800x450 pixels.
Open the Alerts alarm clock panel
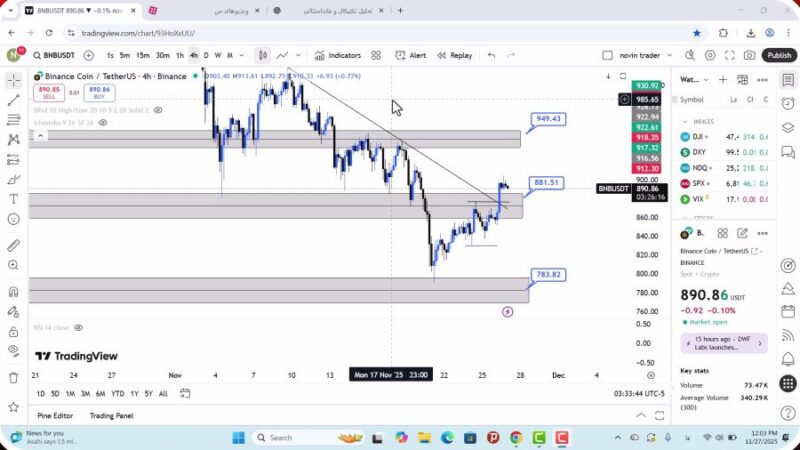click(788, 103)
